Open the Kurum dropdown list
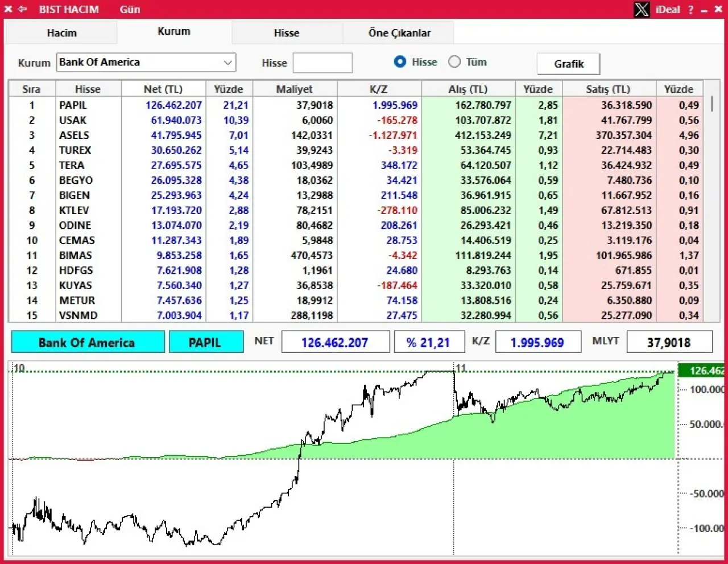Screen dimensions: 728x564 pyautogui.click(x=228, y=63)
